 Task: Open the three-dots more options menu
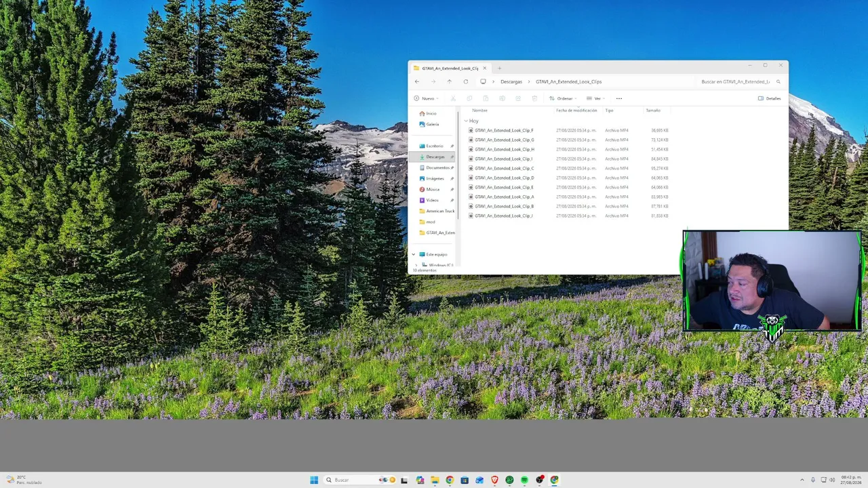click(618, 98)
